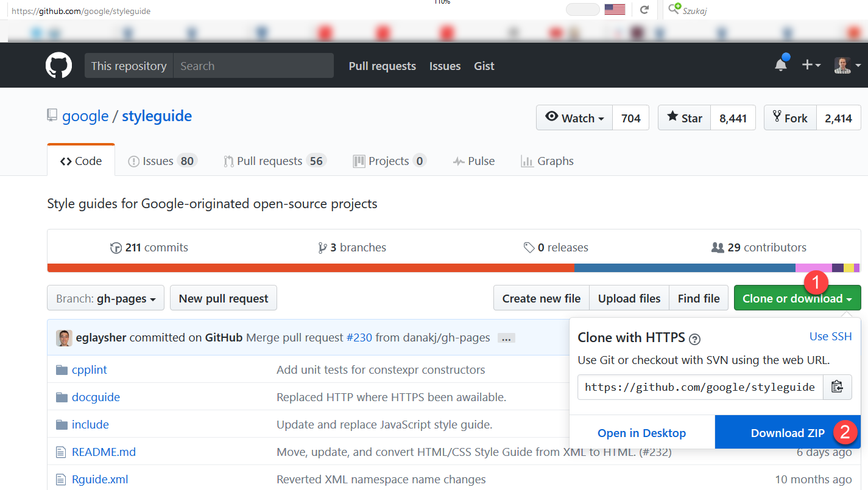868x490 pixels.
Task: Click the Use SSH link
Action: [830, 336]
